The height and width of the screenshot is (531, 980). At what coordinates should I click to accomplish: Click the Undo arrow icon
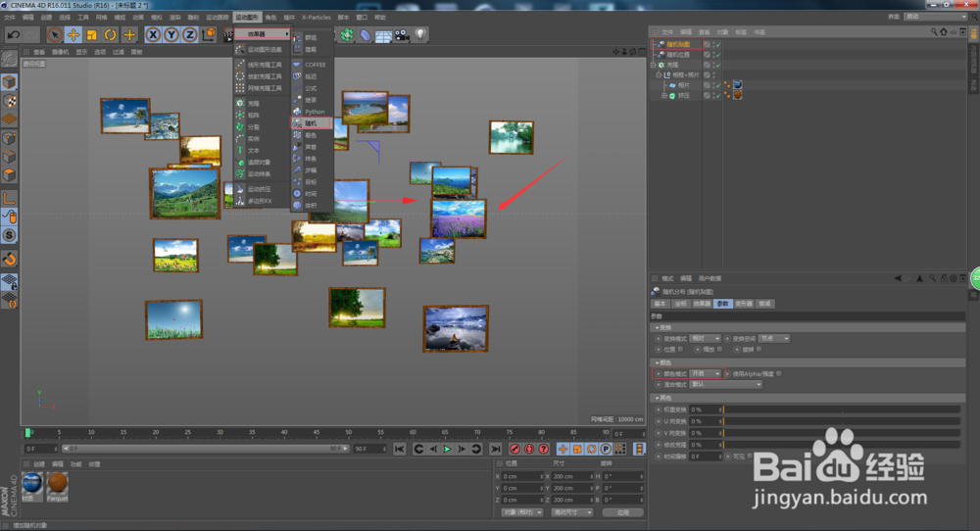[x=13, y=35]
